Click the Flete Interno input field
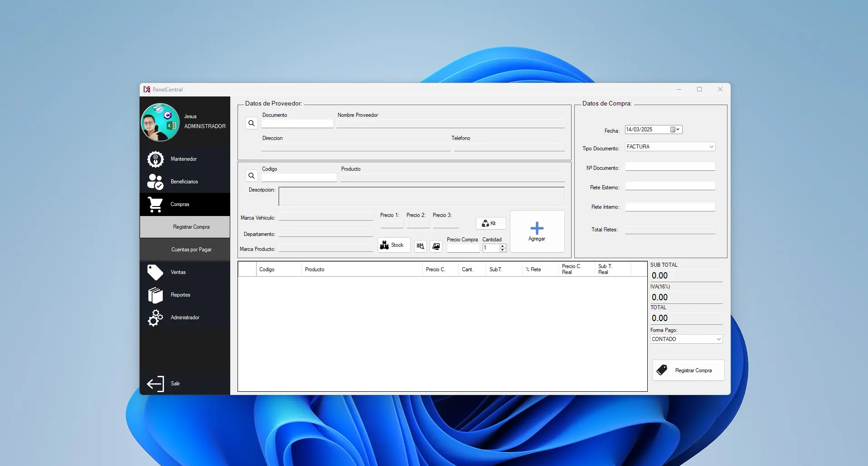The image size is (868, 466). point(670,207)
